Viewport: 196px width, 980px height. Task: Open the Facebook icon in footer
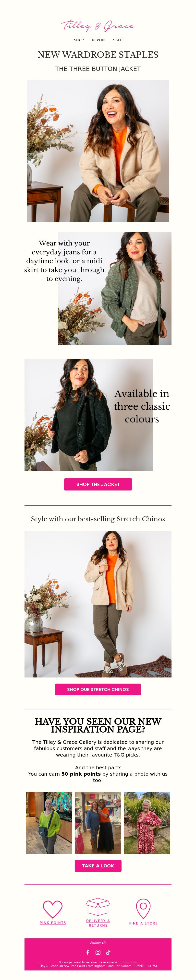(x=87, y=952)
